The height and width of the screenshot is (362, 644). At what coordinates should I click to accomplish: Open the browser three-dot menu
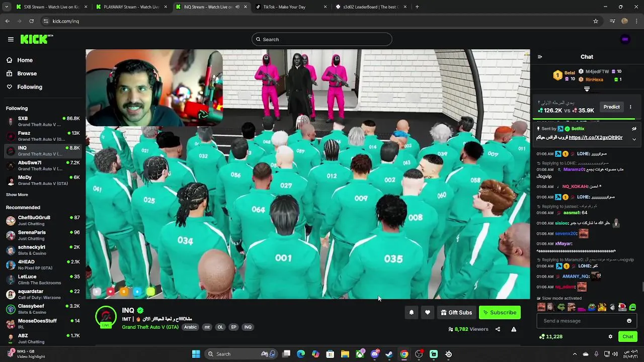click(637, 21)
